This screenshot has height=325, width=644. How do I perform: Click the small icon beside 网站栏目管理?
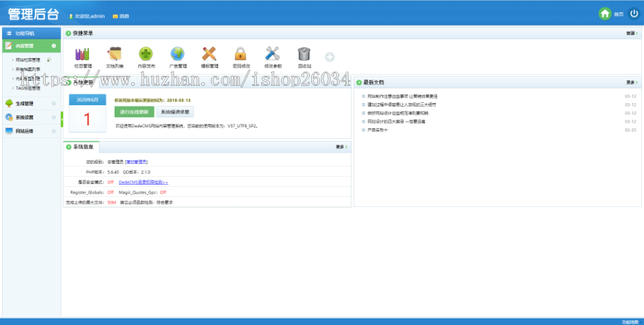(49, 60)
